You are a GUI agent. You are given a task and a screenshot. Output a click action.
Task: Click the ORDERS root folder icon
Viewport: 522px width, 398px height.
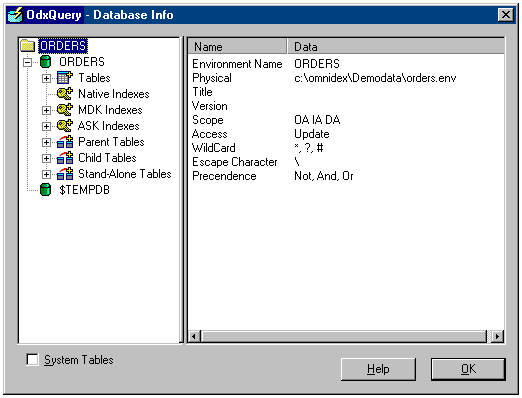tap(27, 46)
